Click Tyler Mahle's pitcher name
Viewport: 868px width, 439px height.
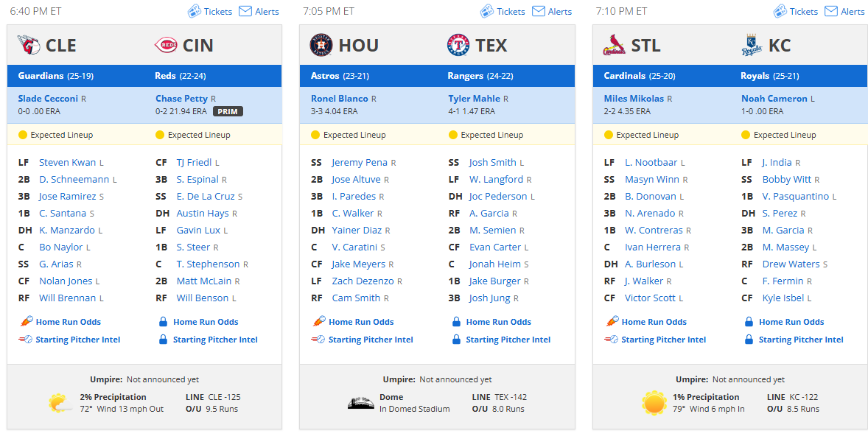[x=475, y=99]
